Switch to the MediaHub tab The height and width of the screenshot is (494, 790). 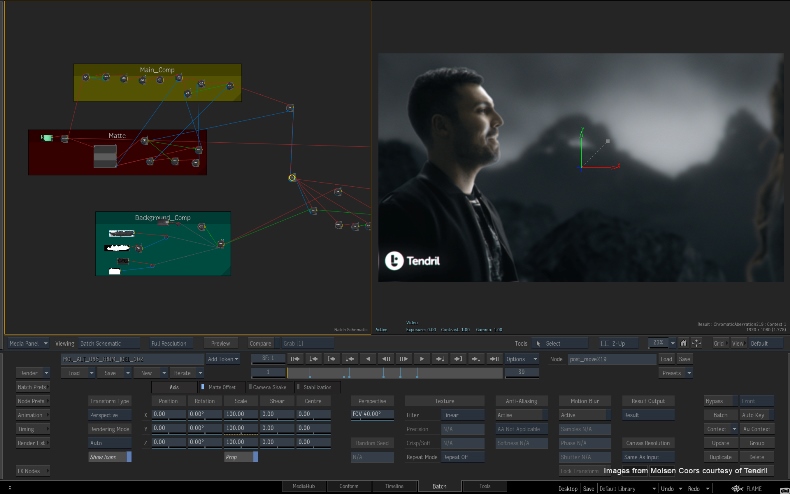point(304,486)
